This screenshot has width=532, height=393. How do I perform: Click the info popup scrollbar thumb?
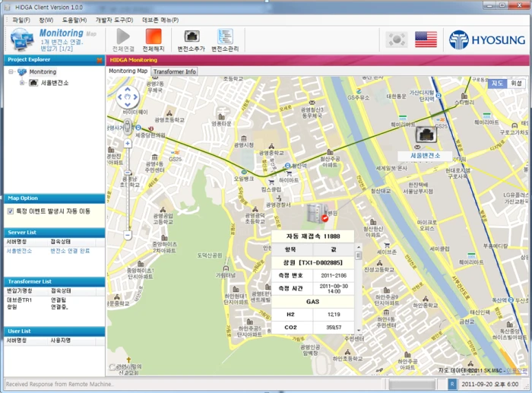click(x=358, y=255)
